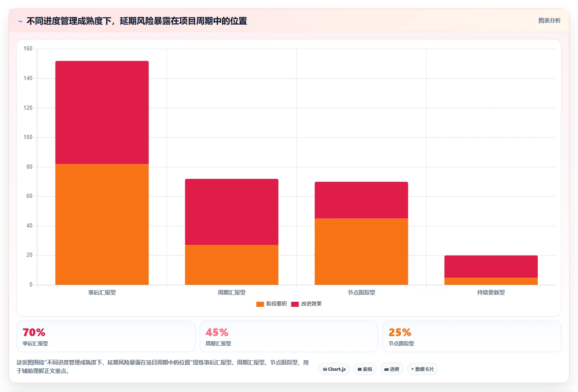Click the 事后汇报型 x-axis label
This screenshot has width=578, height=392.
tap(102, 292)
